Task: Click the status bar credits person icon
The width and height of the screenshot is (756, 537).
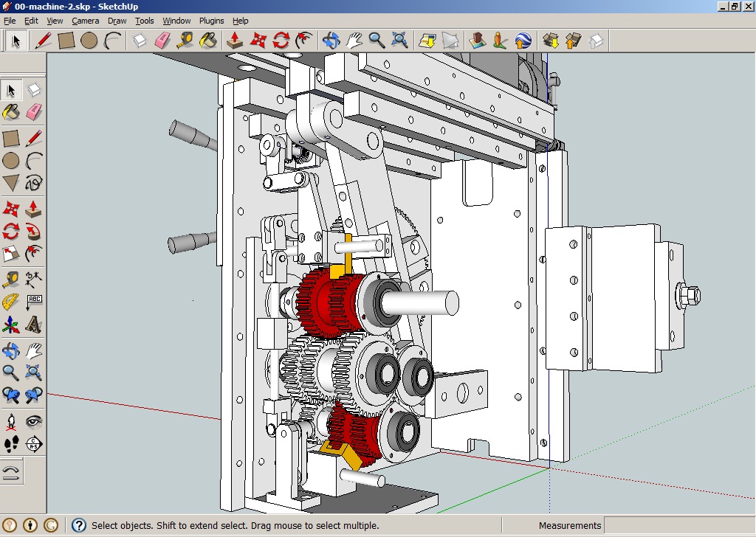Action: tap(30, 525)
